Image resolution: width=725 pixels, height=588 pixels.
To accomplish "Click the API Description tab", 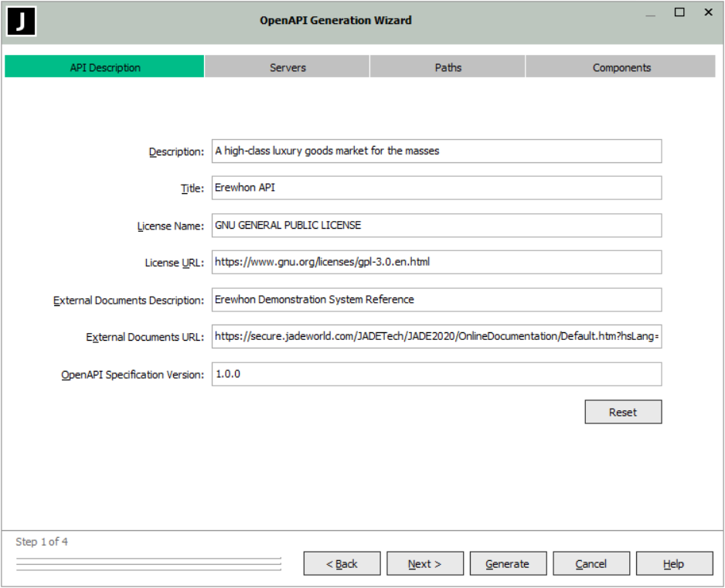I will click(x=105, y=67).
